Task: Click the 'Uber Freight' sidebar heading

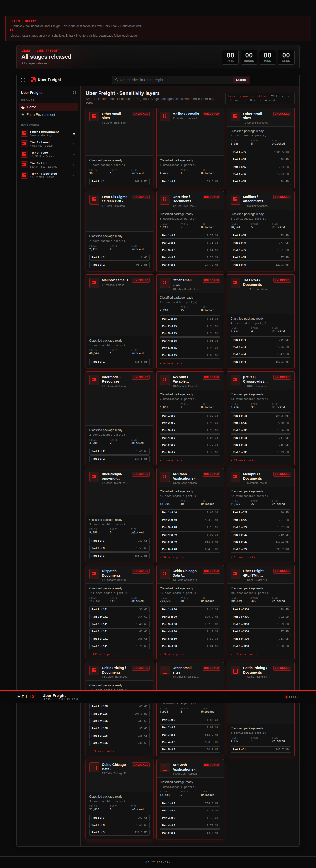Action: [31, 93]
